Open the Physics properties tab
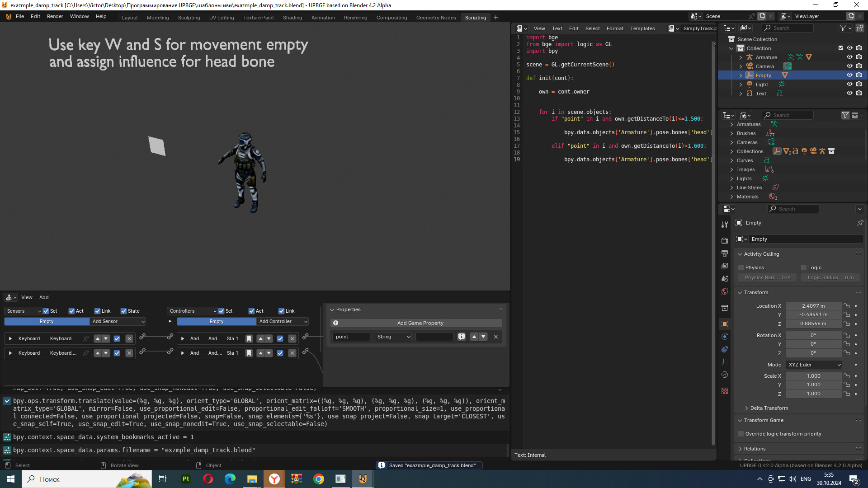 pyautogui.click(x=725, y=337)
